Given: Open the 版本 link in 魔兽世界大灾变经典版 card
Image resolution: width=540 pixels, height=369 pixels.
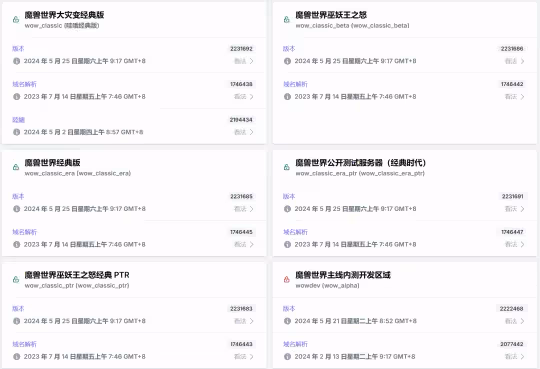Looking at the screenshot, I should click(x=18, y=49).
